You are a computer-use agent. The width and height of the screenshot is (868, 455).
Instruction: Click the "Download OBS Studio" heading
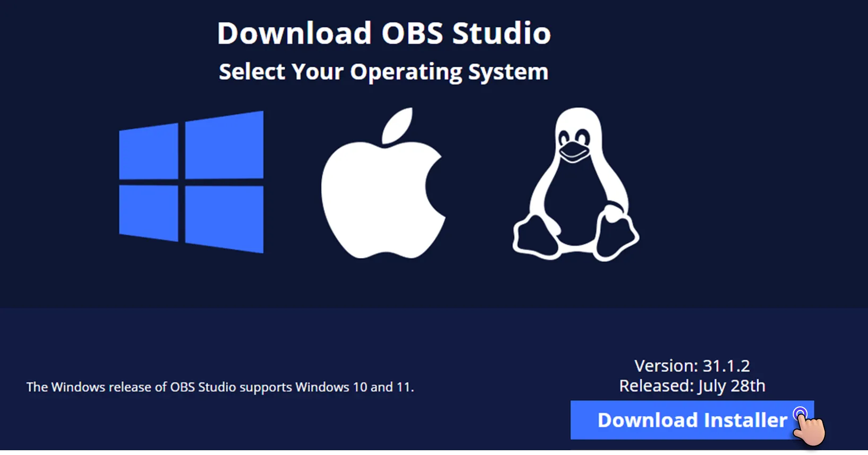coord(384,33)
